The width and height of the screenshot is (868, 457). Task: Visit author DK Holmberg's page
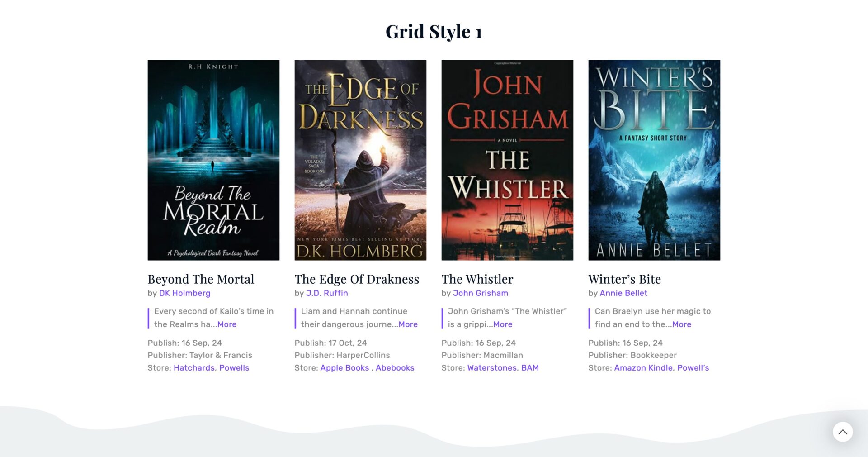[184, 293]
